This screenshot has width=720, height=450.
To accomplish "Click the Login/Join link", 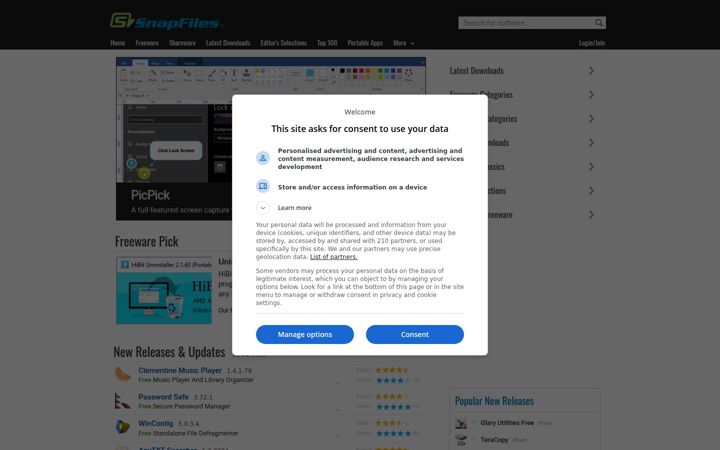I will (592, 43).
